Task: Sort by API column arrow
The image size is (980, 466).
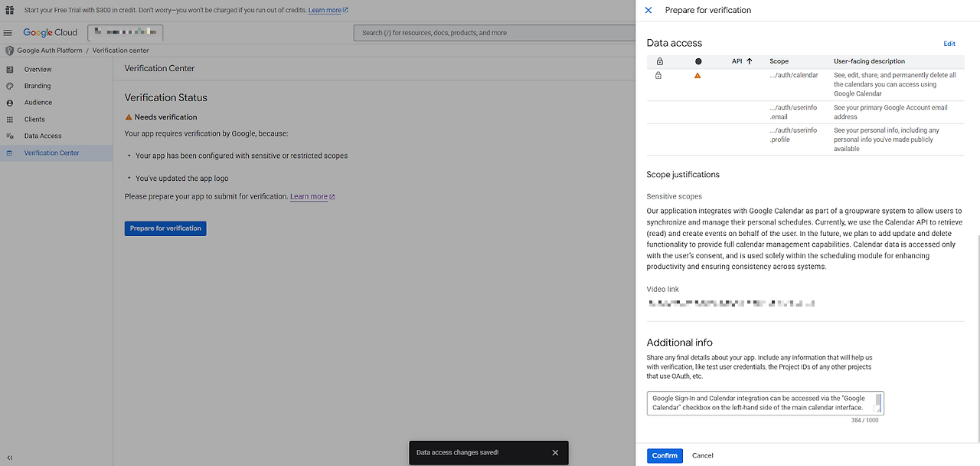Action: point(750,61)
